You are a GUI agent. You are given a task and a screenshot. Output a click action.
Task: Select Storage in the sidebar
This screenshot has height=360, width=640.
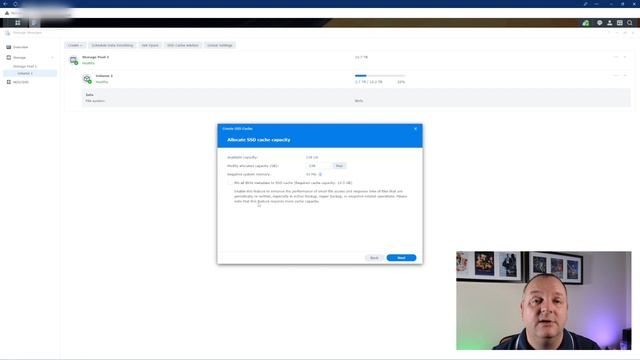[x=19, y=58]
